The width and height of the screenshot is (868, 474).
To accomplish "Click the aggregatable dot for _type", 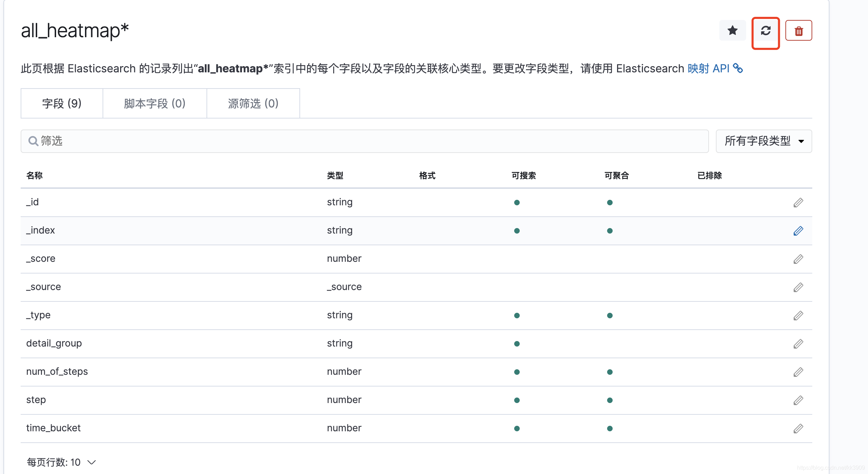I will click(x=610, y=316).
